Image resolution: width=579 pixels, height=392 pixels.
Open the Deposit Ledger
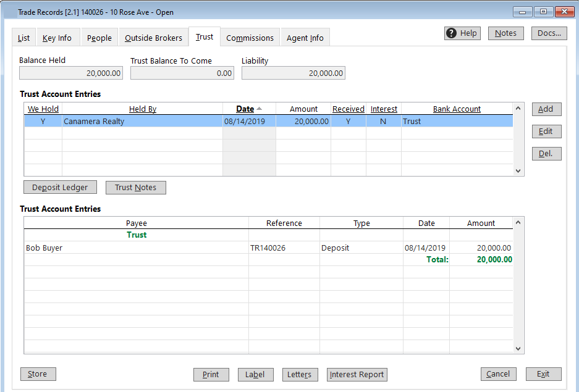pos(60,187)
